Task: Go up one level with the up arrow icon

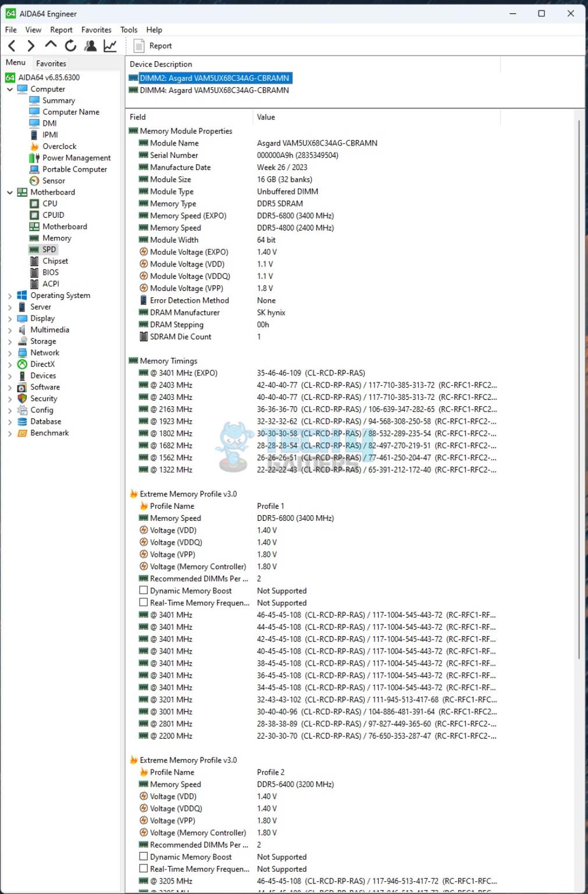Action: coord(51,45)
